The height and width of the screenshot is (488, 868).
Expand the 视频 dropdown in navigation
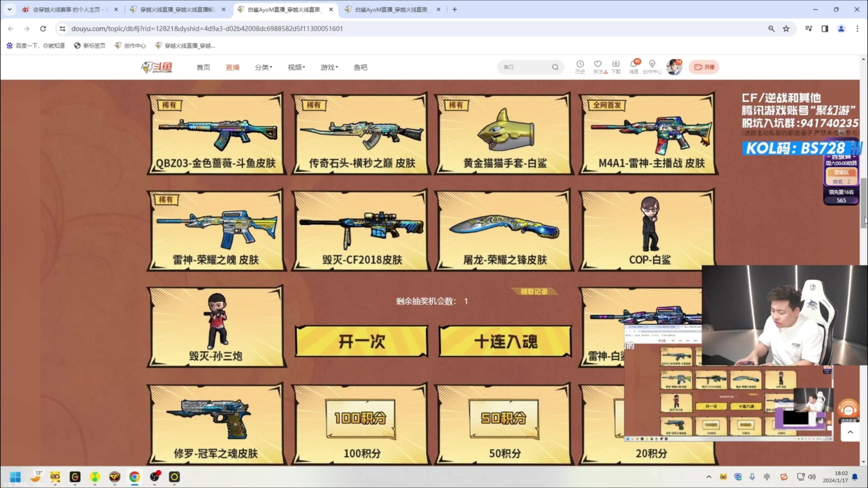(297, 67)
